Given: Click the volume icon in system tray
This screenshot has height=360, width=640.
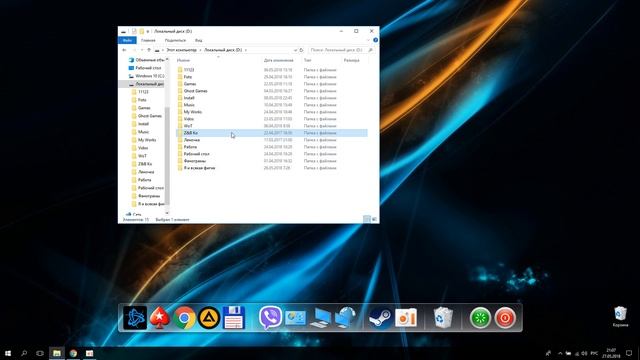Looking at the screenshot, I should coord(584,353).
